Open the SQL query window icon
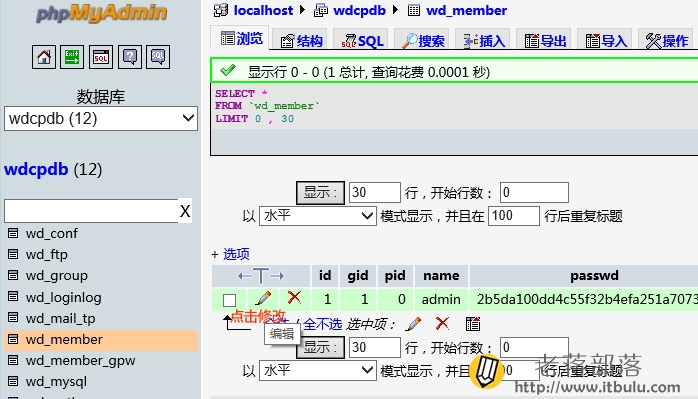 [x=101, y=57]
